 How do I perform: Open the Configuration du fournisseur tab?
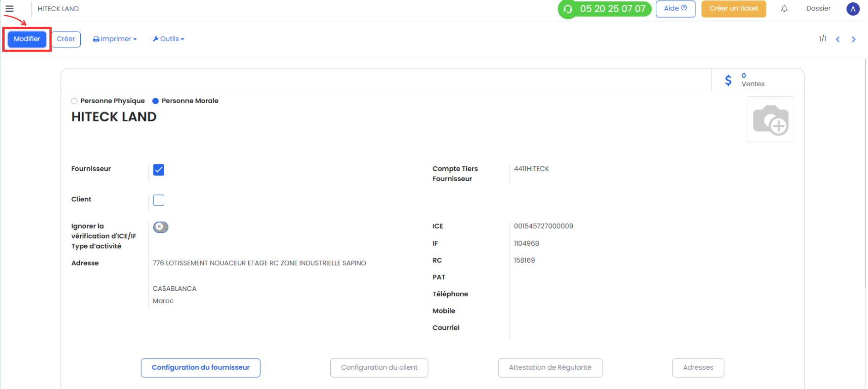(201, 368)
